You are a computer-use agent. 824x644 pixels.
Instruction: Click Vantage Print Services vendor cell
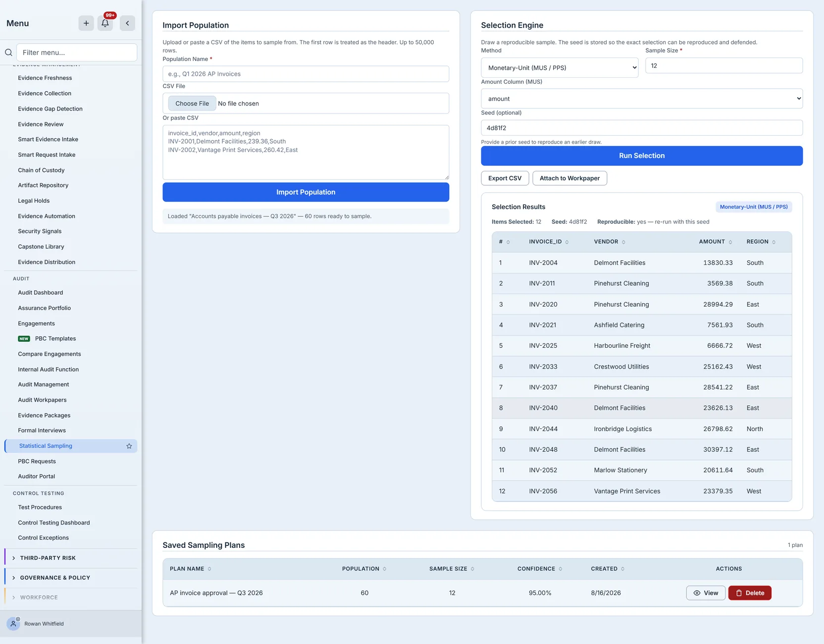tap(627, 491)
